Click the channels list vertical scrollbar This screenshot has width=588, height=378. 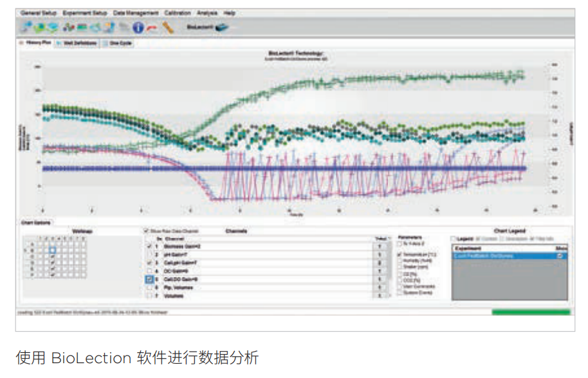click(390, 269)
